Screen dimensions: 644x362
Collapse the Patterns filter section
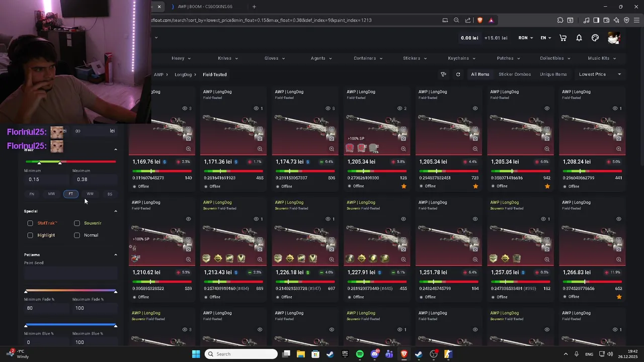[116, 255]
